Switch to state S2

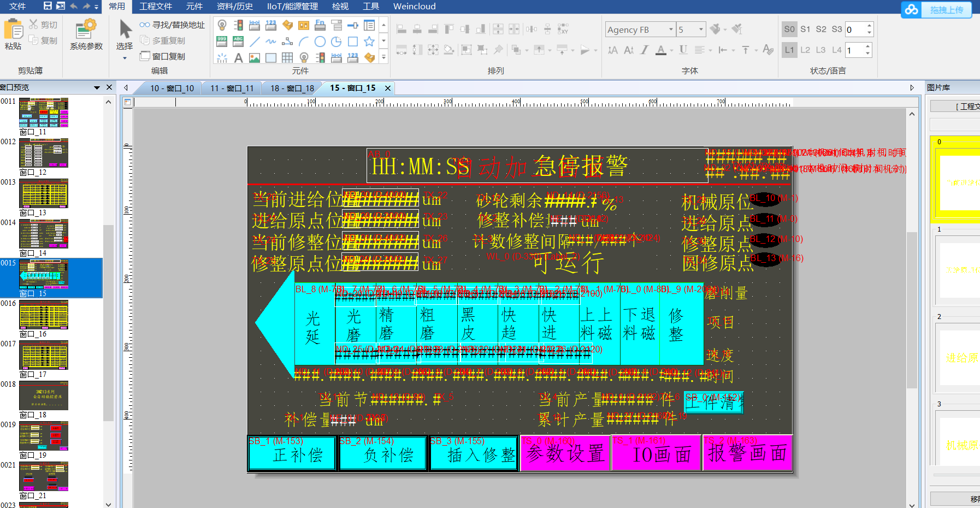[x=821, y=29]
